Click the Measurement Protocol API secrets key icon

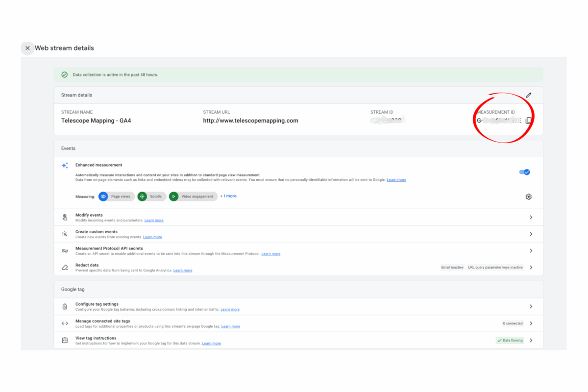point(65,250)
